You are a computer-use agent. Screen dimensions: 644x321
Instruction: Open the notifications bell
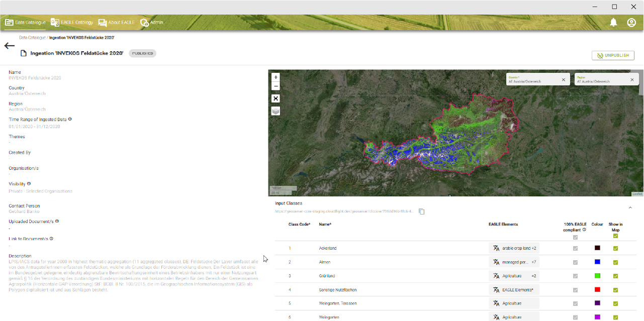click(613, 23)
